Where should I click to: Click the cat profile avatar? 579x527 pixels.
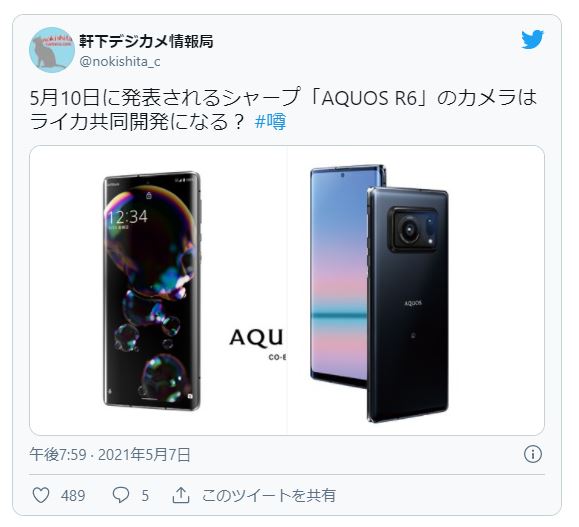coord(52,50)
